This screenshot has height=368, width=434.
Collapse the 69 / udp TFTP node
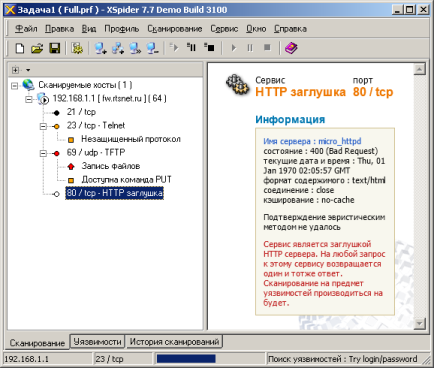coord(43,154)
